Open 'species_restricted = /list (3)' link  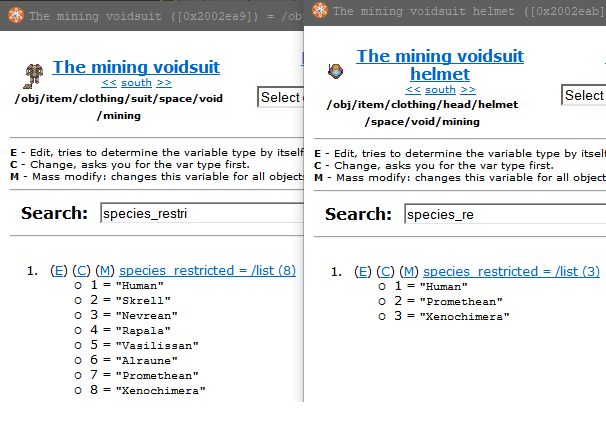pos(511,272)
